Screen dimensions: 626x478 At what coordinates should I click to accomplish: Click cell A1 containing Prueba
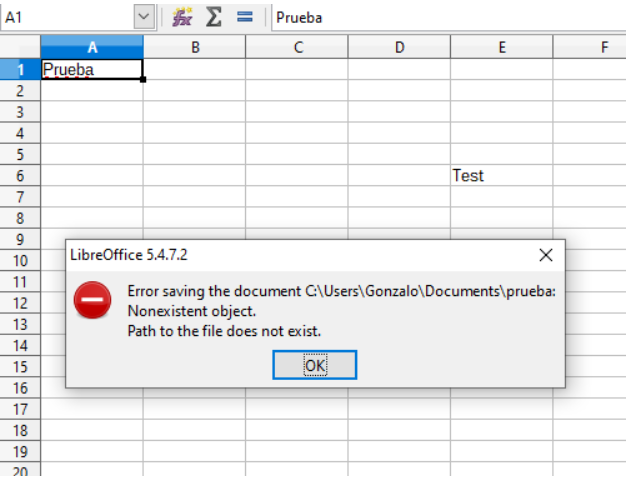[x=92, y=70]
